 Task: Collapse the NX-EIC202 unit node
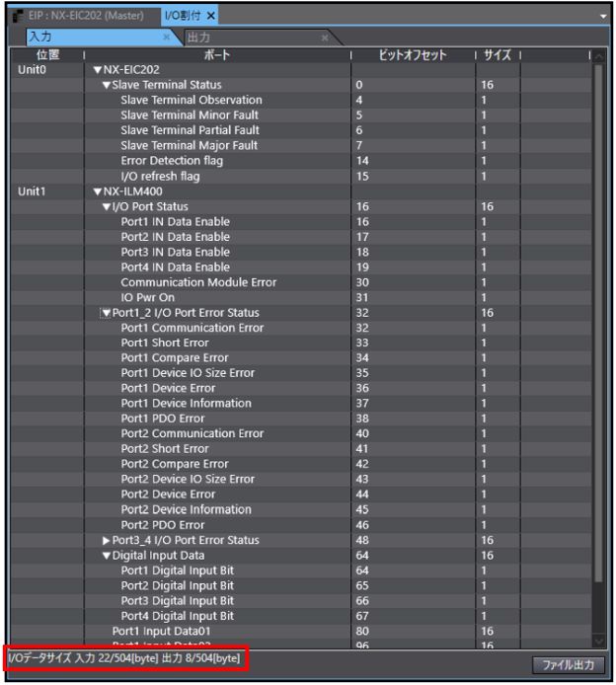click(98, 70)
